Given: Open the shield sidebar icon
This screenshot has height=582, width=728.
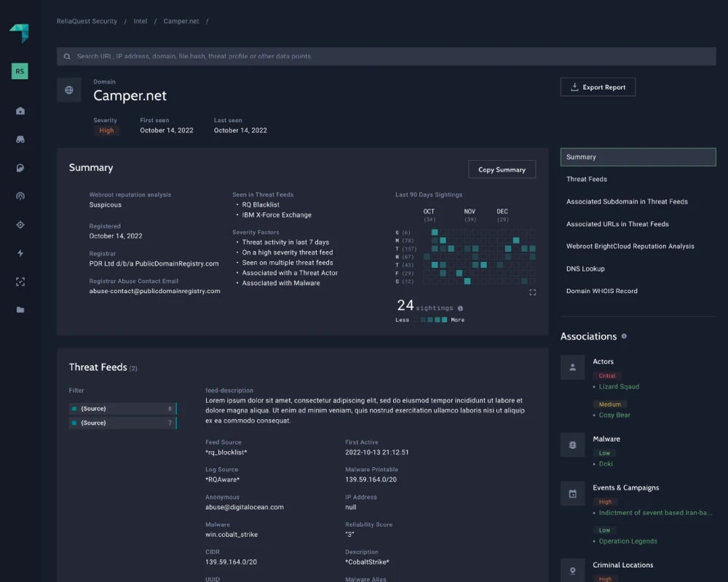Looking at the screenshot, I should point(20,168).
